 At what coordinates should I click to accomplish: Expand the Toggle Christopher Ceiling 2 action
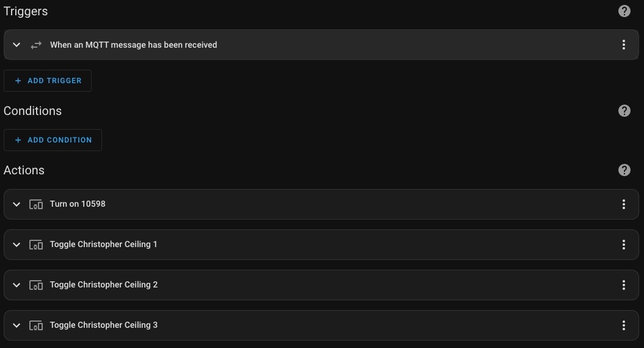[16, 285]
